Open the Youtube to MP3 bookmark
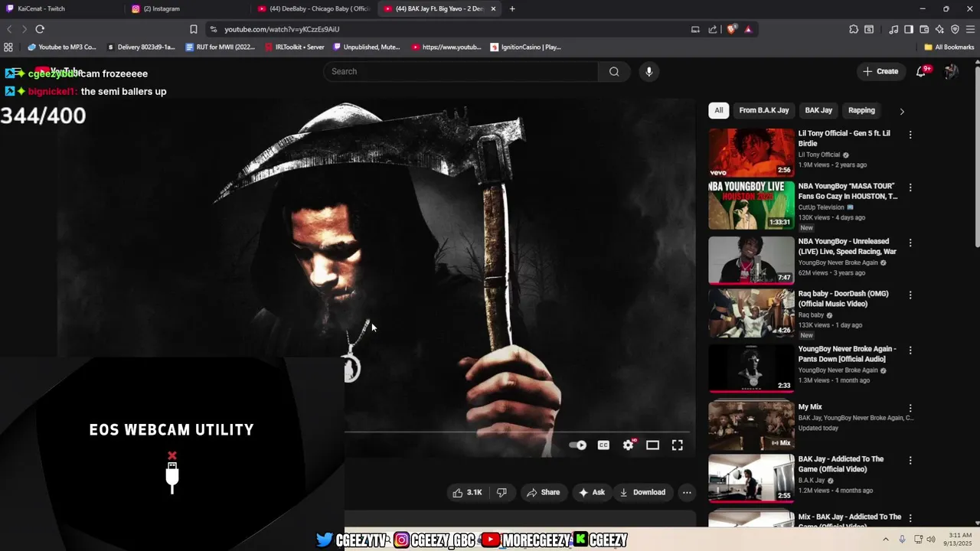Viewport: 980px width, 551px height. 61,47
